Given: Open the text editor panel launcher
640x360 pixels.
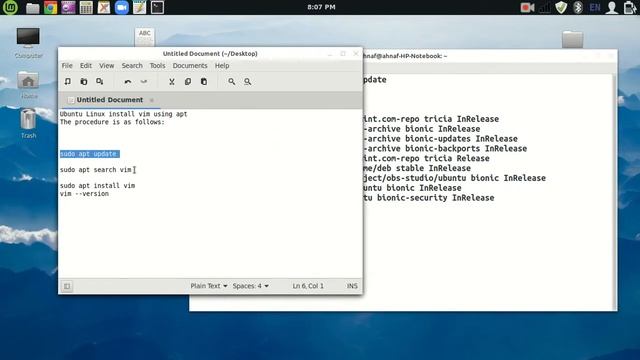Looking at the screenshot, I should pos(139,8).
